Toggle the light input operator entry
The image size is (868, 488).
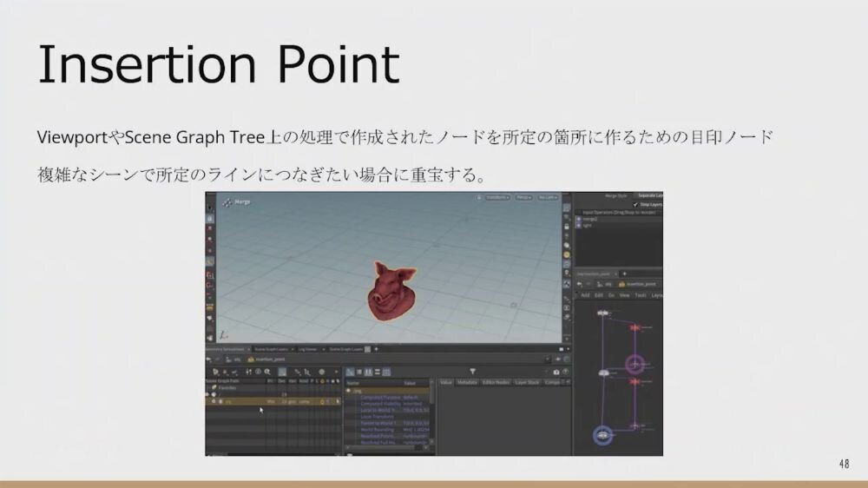579,225
